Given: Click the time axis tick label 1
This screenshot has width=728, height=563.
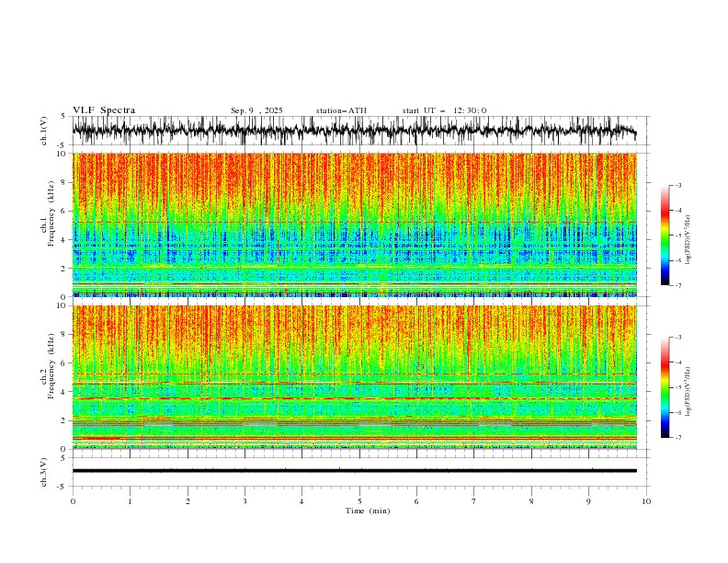Looking at the screenshot, I should (x=130, y=501).
